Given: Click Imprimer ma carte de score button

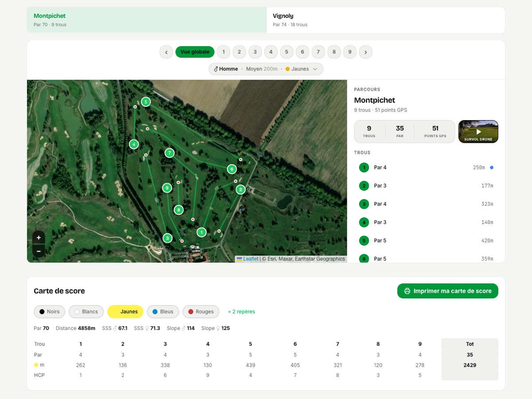Looking at the screenshot, I should click(448, 291).
